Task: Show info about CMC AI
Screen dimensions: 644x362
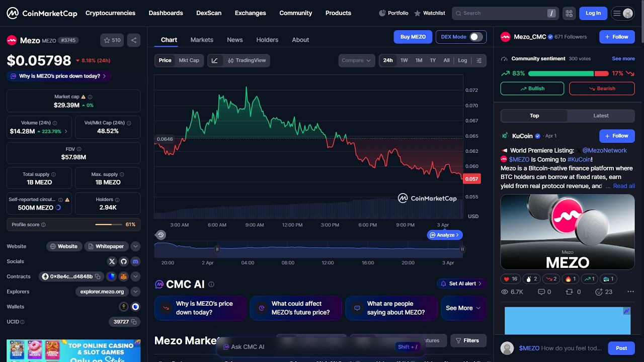Action: click(211, 285)
